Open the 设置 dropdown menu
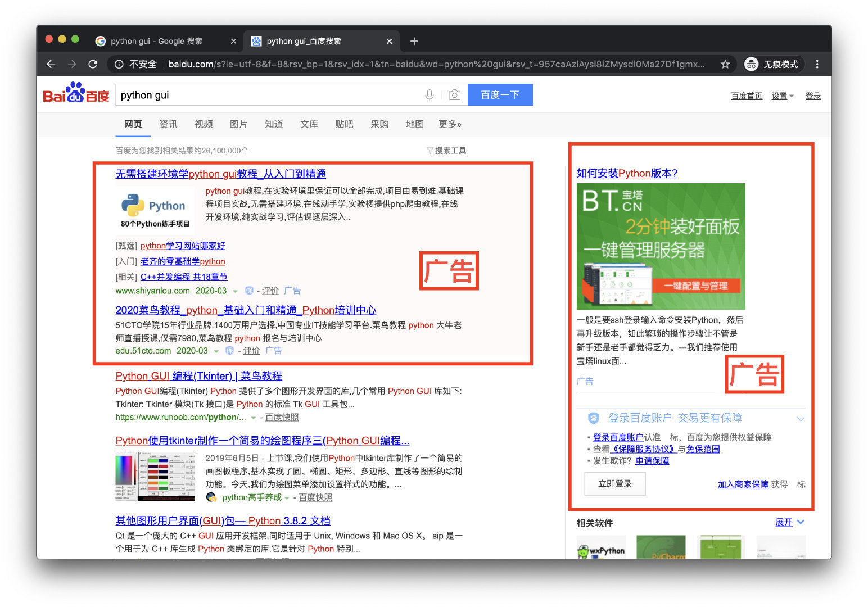Viewport: 868px width, 607px height. tap(783, 96)
